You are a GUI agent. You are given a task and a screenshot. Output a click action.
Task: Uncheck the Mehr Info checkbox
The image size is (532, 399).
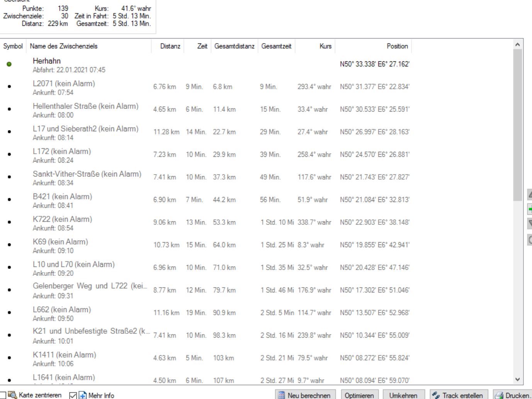click(73, 395)
